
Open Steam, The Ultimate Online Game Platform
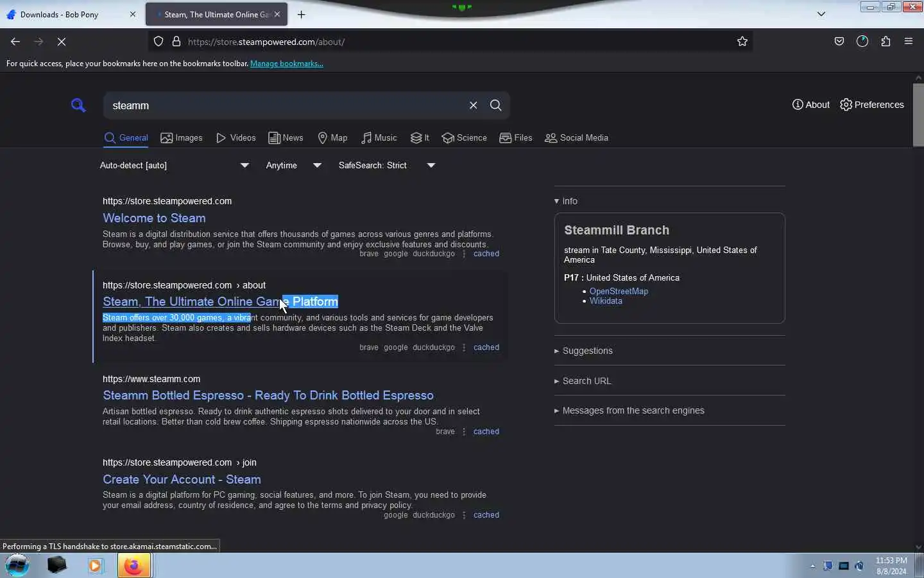click(220, 302)
